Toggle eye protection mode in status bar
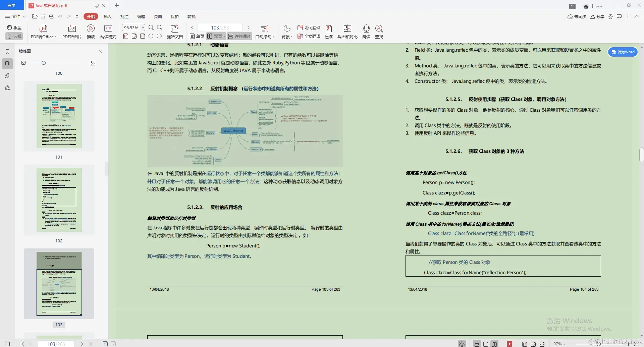Viewport: 644px width, 347px height. (x=462, y=343)
